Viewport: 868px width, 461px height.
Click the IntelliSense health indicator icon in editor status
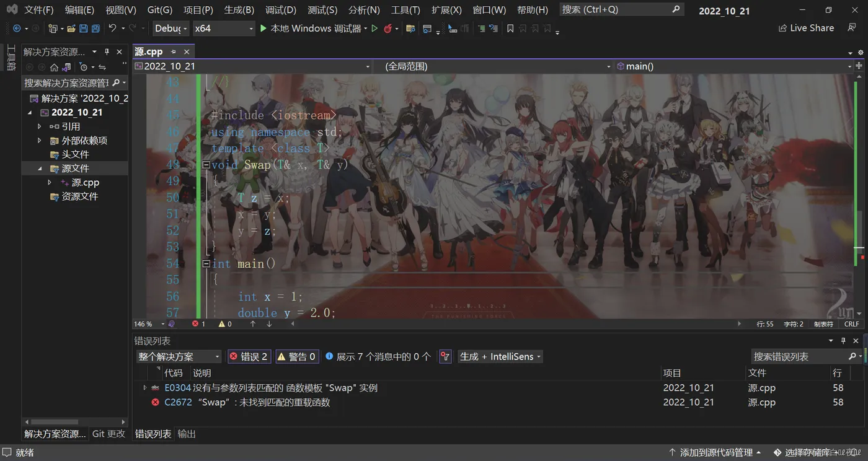pos(172,324)
